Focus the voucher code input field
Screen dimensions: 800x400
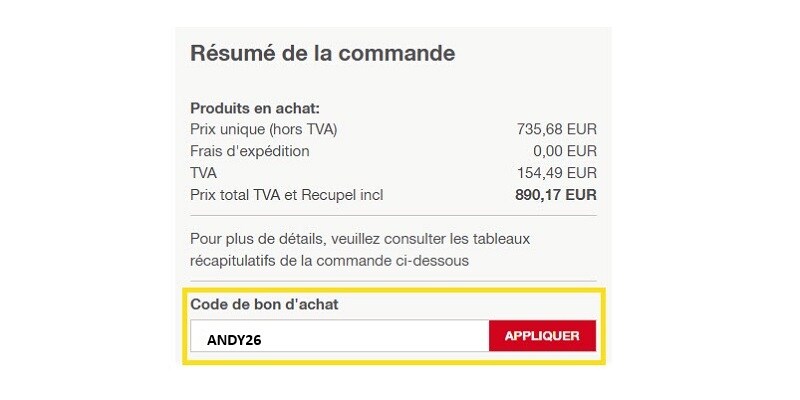point(340,336)
